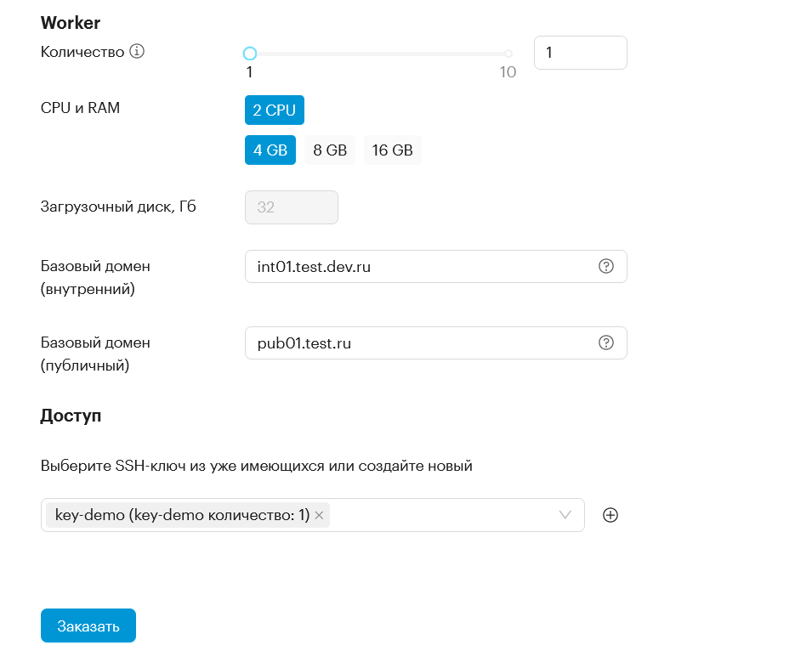The image size is (812, 651).
Task: Click the worker count slider handle
Action: (x=250, y=54)
